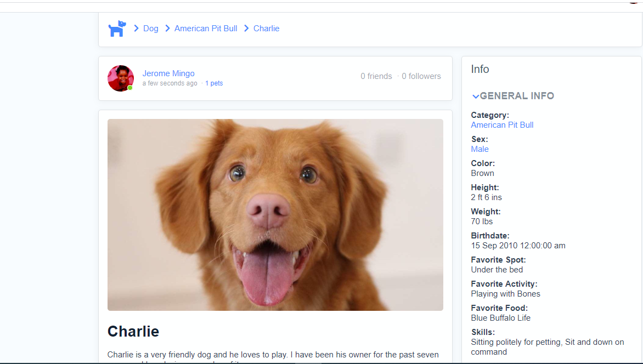The height and width of the screenshot is (364, 643).
Task: Open American Pit Bull in the breadcrumb
Action: pos(206,29)
